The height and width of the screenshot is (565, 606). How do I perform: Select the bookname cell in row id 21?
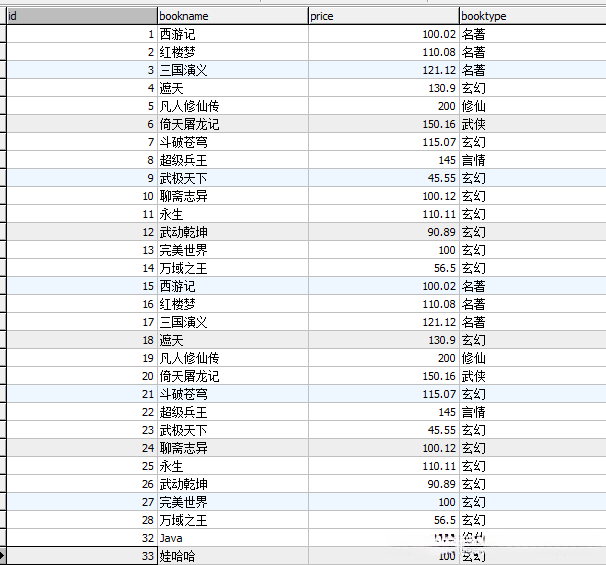tap(233, 394)
